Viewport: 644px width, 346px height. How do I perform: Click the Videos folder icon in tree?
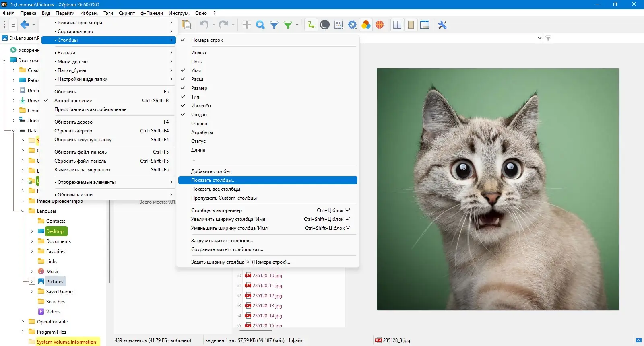click(x=41, y=311)
